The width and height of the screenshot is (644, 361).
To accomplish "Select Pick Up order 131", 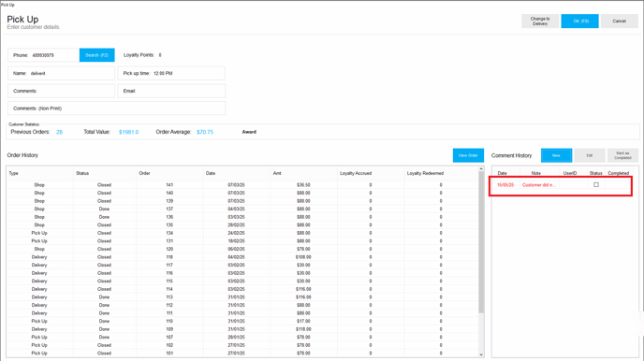I will click(x=242, y=240).
